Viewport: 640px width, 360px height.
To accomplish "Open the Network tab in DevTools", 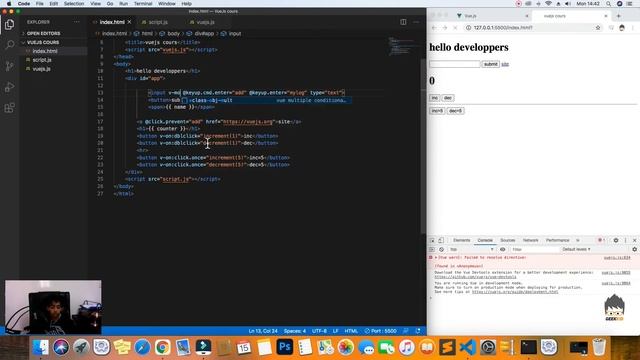I will coord(530,240).
